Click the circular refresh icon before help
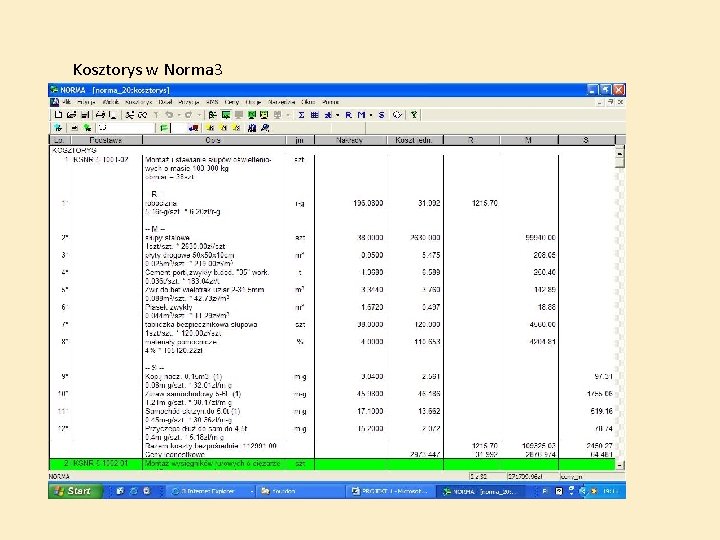This screenshot has width=720, height=540. coord(397,115)
